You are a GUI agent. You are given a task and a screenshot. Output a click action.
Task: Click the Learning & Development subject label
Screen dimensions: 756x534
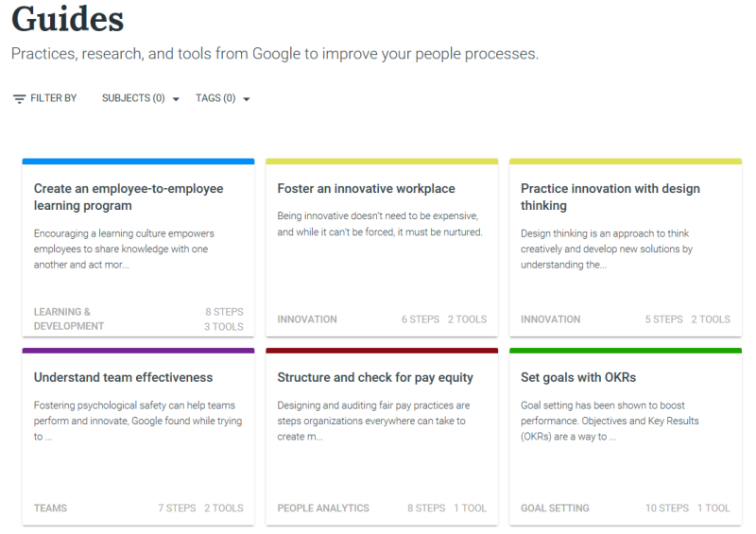[69, 319]
